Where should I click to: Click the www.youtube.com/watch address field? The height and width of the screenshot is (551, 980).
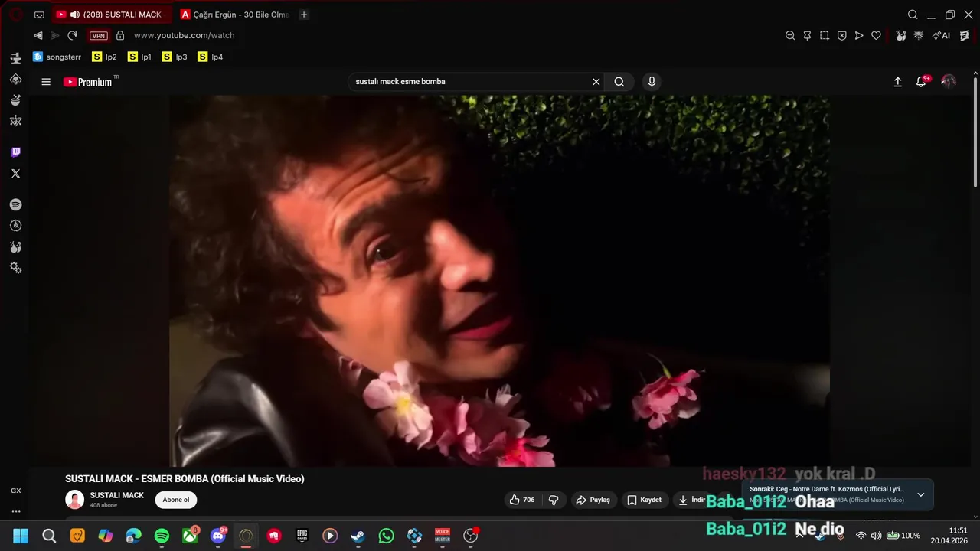184,35
